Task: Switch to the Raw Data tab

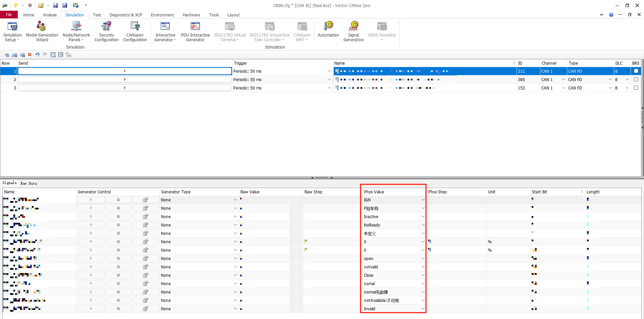Action: pyautogui.click(x=29, y=183)
